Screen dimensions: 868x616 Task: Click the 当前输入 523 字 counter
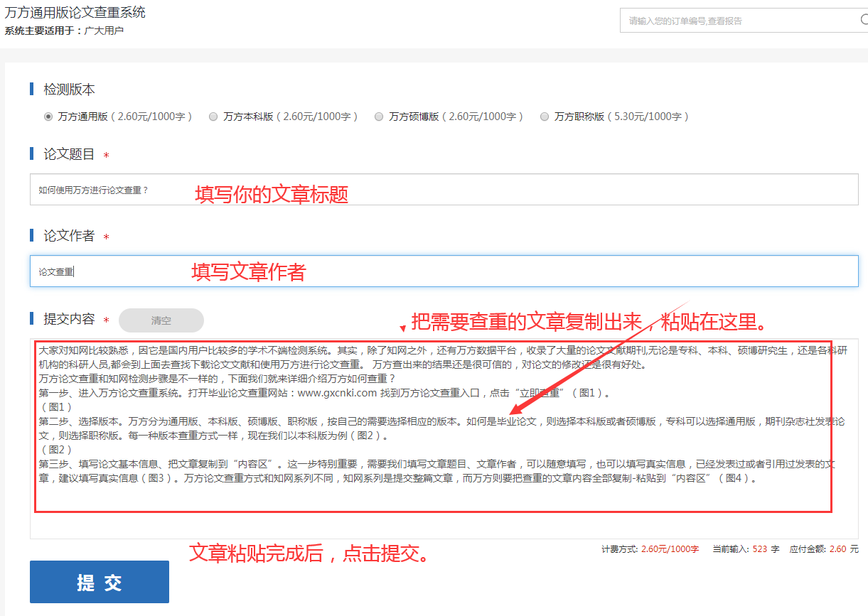pos(746,549)
